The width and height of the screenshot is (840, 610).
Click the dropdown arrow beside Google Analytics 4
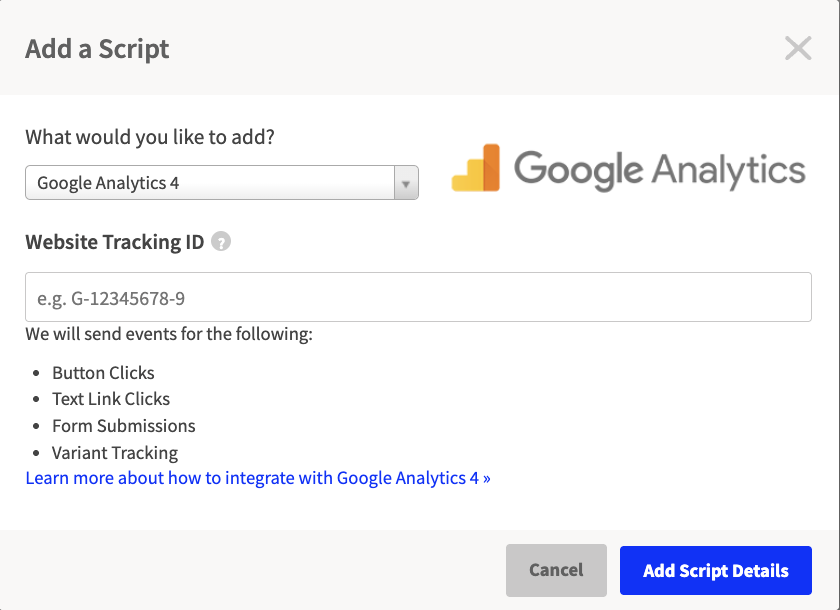406,184
